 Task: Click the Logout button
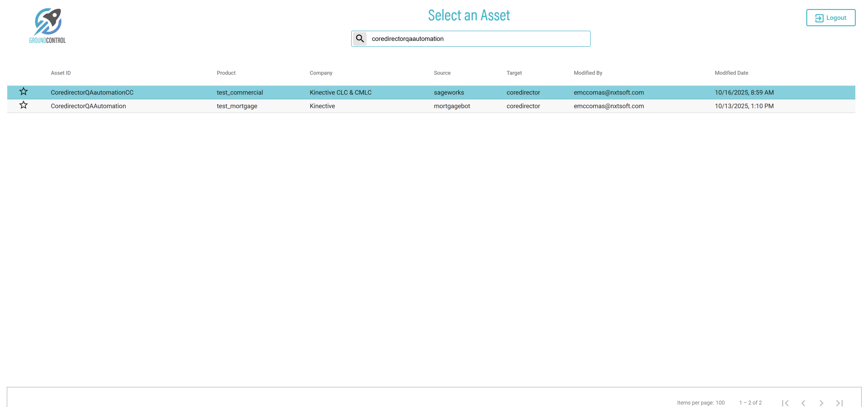830,17
